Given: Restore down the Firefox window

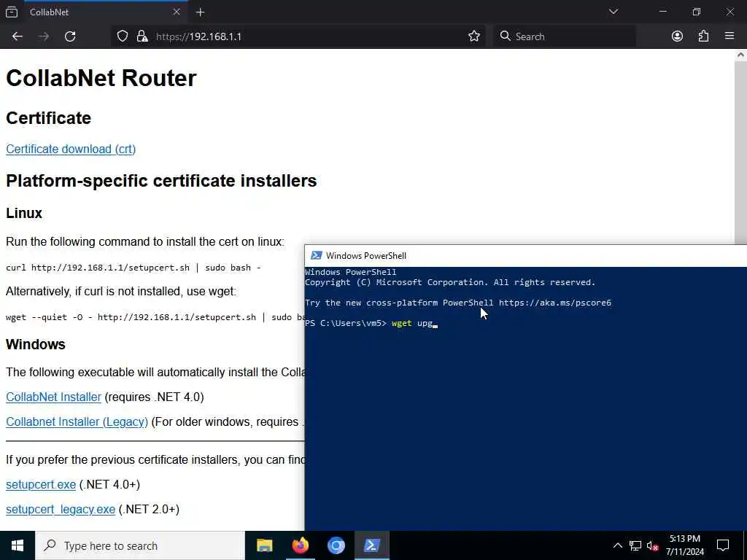Looking at the screenshot, I should (x=696, y=12).
